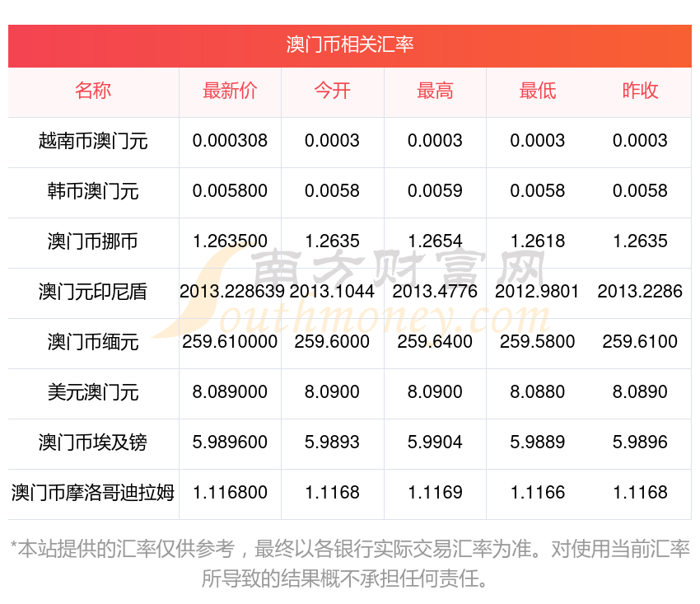The height and width of the screenshot is (604, 700).
Task: Click the 缅元 opening value 259.6000
Action: click(x=332, y=342)
